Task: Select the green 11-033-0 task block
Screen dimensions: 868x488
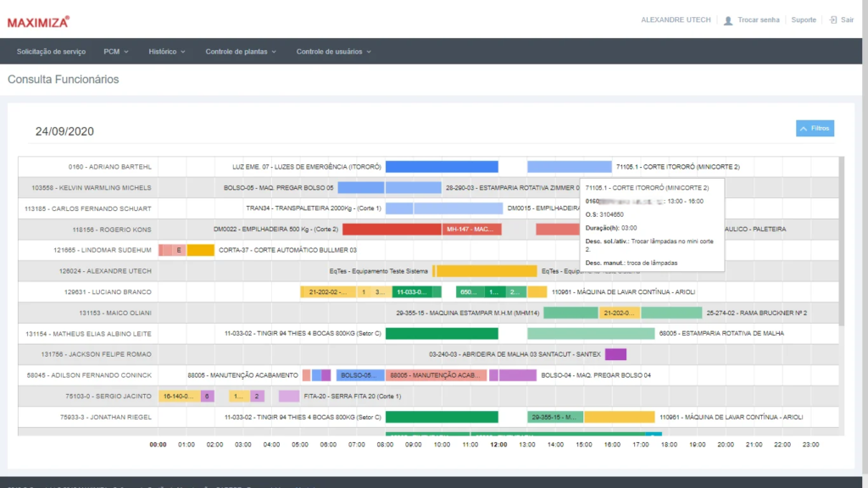Action: coord(412,292)
